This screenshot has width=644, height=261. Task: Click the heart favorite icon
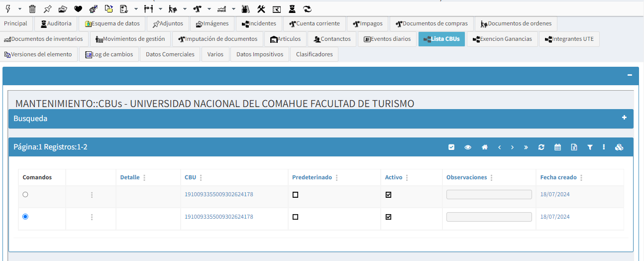(x=78, y=9)
